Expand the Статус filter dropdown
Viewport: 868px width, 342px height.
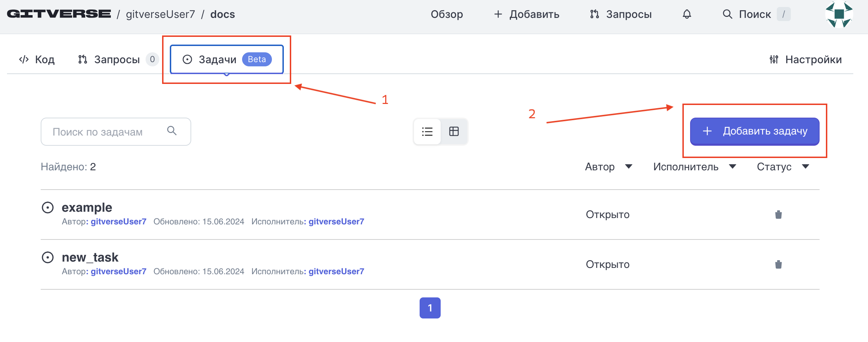(x=783, y=167)
